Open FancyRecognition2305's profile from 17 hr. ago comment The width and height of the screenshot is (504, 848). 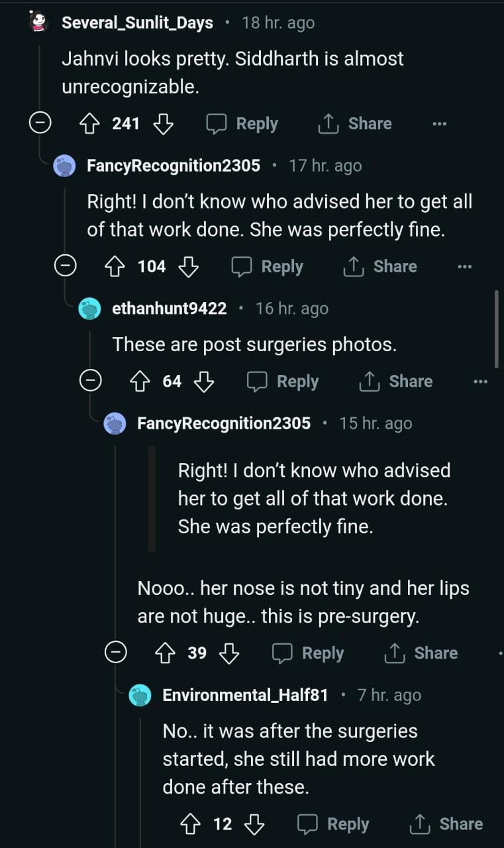click(x=174, y=166)
